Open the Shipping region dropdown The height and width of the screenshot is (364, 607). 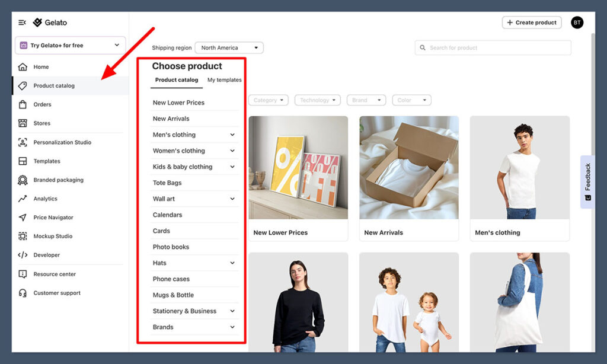coord(229,48)
